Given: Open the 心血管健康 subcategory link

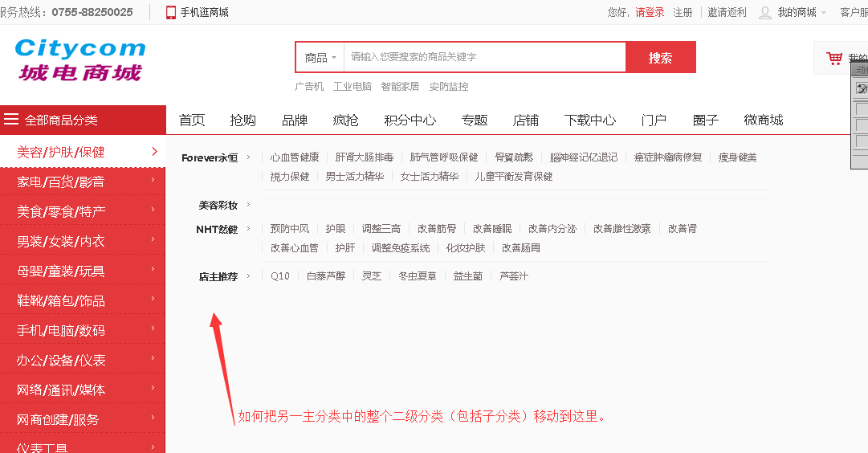Looking at the screenshot, I should 295,157.
